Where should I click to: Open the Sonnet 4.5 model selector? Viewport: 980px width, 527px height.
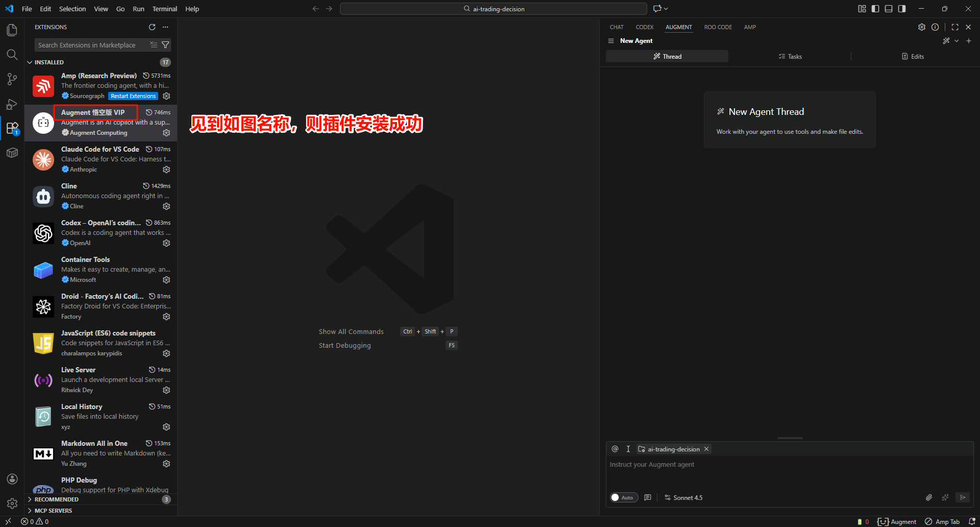[x=683, y=497]
